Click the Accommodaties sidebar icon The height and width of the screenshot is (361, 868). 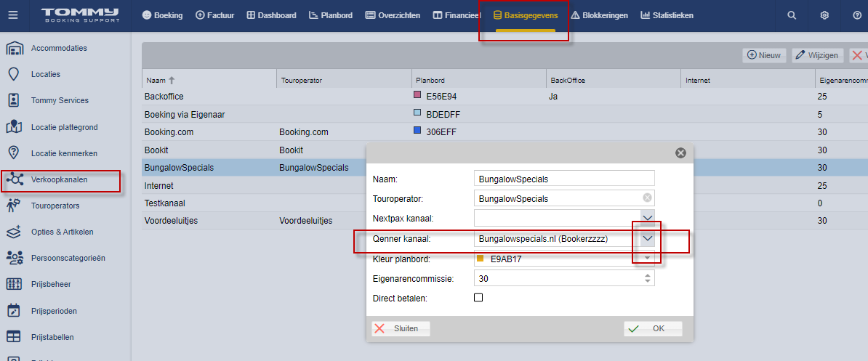point(14,48)
